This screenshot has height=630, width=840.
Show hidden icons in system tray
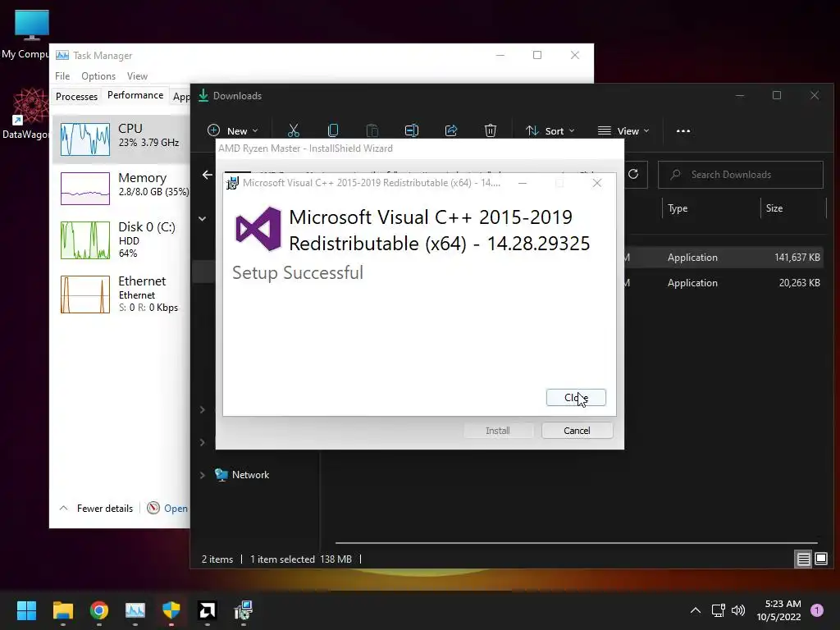pyautogui.click(x=696, y=610)
